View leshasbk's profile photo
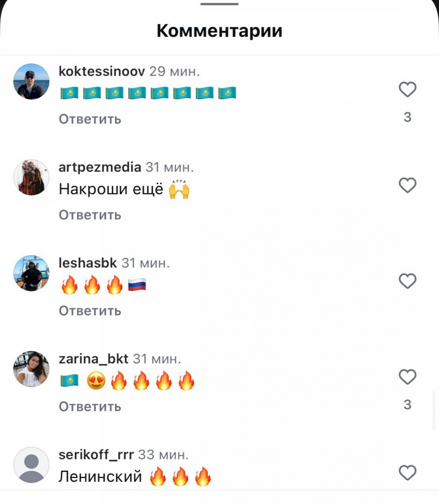 click(31, 273)
